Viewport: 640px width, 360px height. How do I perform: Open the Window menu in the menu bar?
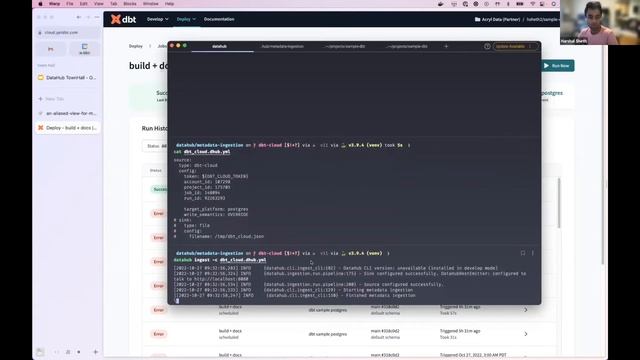151,4
